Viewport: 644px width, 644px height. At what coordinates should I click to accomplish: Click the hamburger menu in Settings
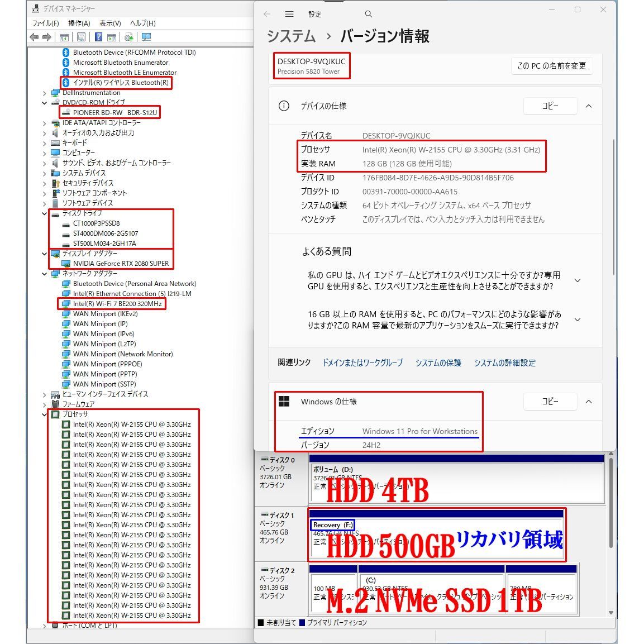pyautogui.click(x=289, y=14)
